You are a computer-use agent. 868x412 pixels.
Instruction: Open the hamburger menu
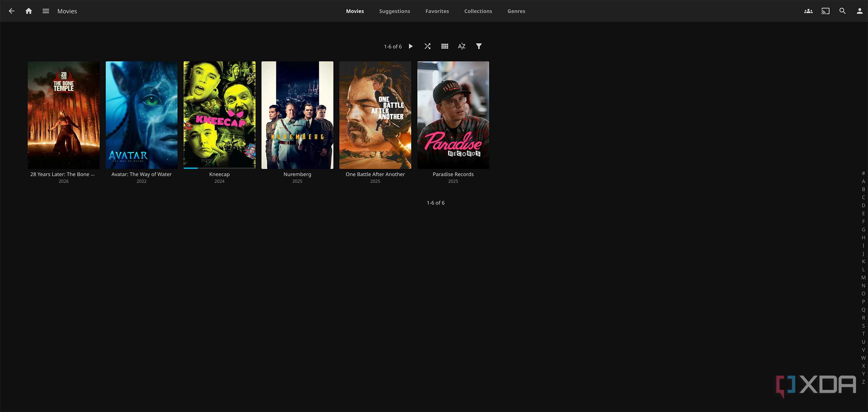coord(46,11)
